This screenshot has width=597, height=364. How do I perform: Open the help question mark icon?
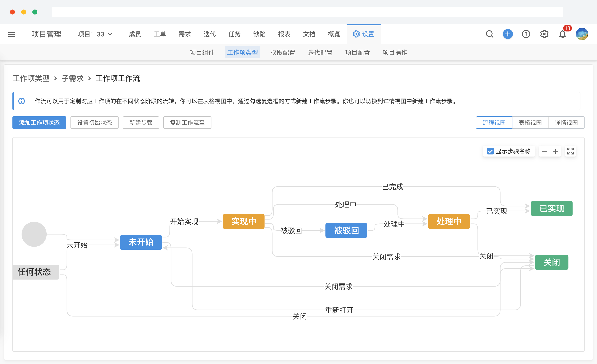tap(526, 34)
